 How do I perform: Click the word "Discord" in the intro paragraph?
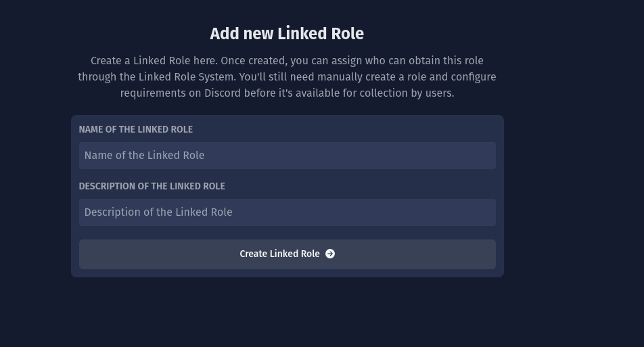point(223,93)
